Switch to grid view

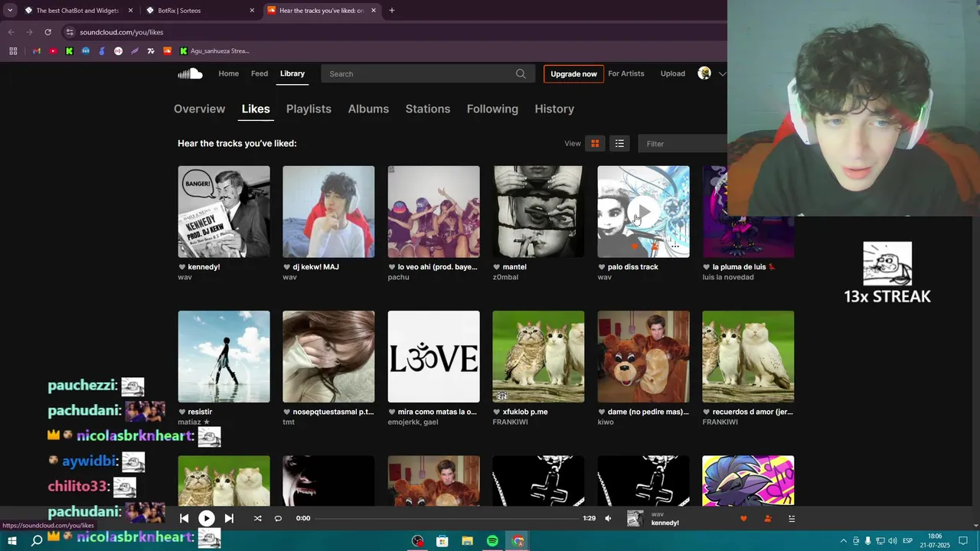point(595,144)
